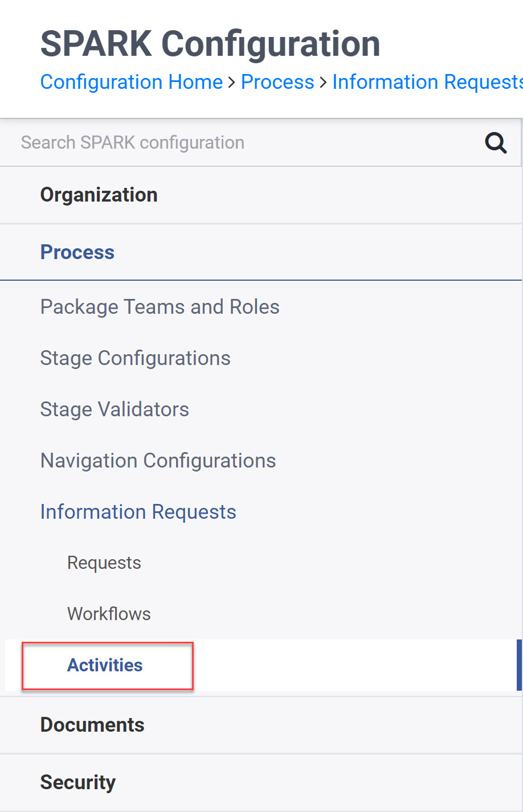
Task: Select the highlighted Activities sub-item
Action: 105,665
